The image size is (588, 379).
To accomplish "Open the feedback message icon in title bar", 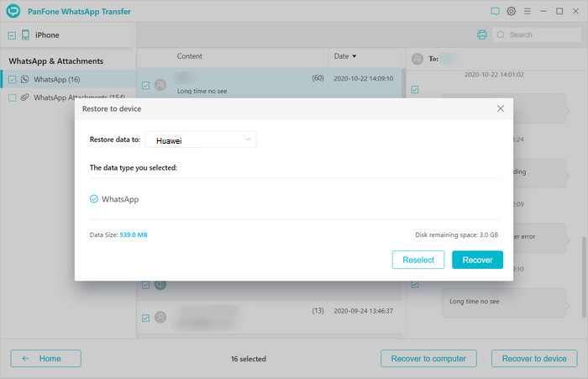I will 495,11.
